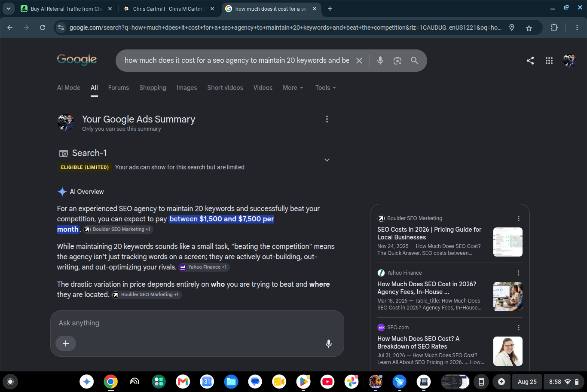Open the Google account profile picture
587x392 pixels.
click(570, 61)
